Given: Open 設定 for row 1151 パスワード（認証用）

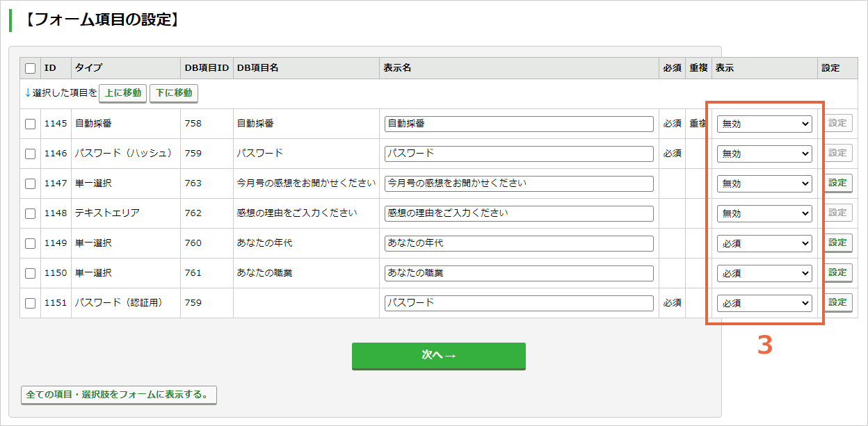Looking at the screenshot, I should pos(838,303).
